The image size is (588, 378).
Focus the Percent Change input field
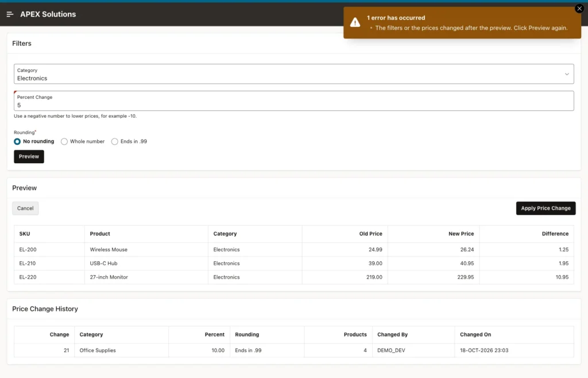(293, 101)
